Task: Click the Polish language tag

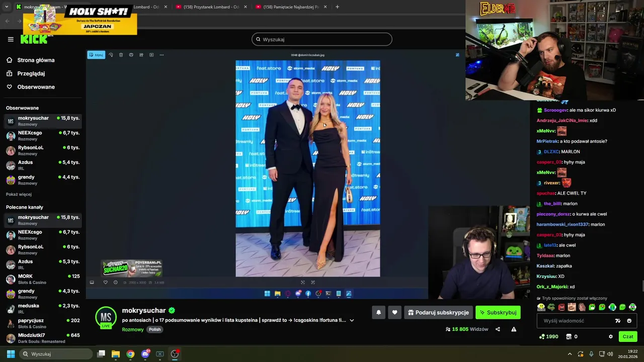Action: [x=154, y=330]
